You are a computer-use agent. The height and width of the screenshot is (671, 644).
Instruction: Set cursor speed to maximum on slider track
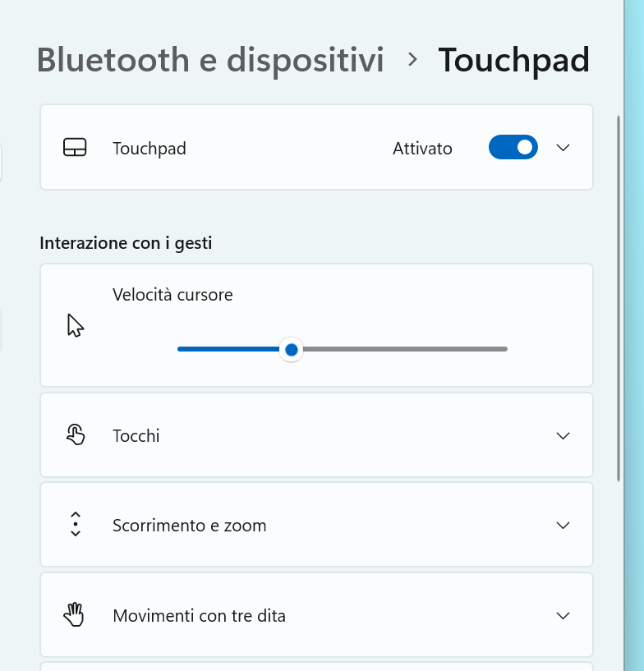506,349
